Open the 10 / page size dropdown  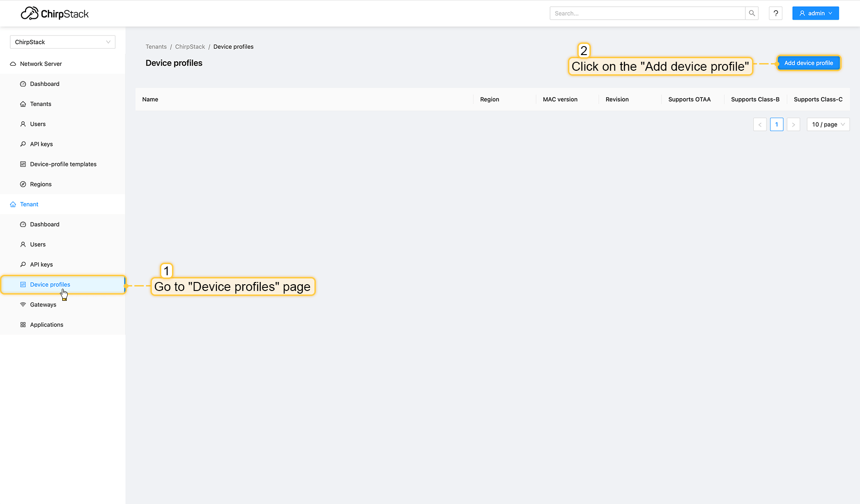click(828, 124)
